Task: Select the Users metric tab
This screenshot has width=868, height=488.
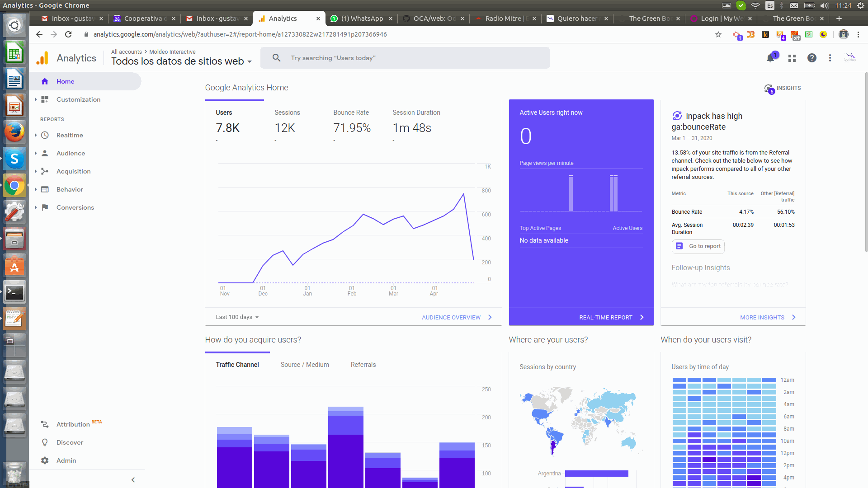Action: click(x=234, y=122)
